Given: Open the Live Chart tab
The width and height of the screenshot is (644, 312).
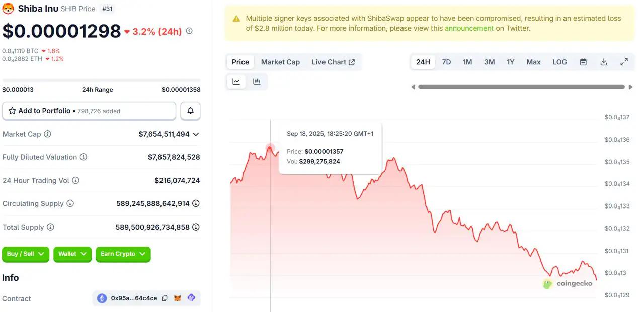Looking at the screenshot, I should click(333, 62).
